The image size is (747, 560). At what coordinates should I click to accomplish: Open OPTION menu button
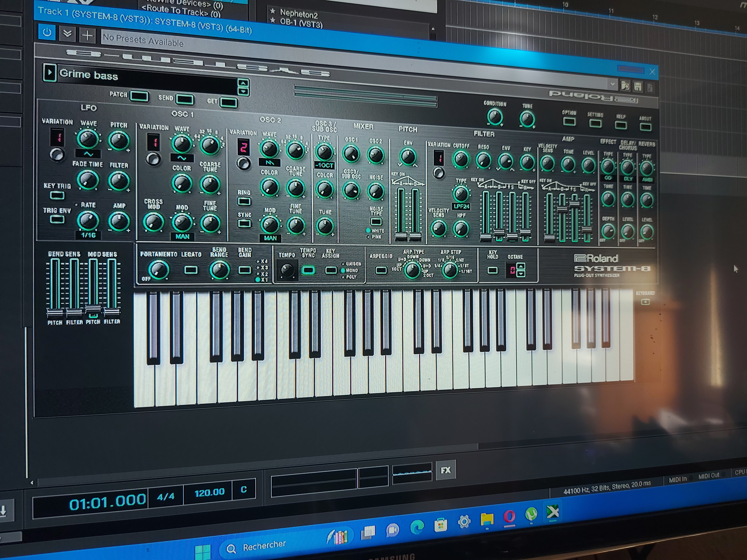tap(569, 122)
